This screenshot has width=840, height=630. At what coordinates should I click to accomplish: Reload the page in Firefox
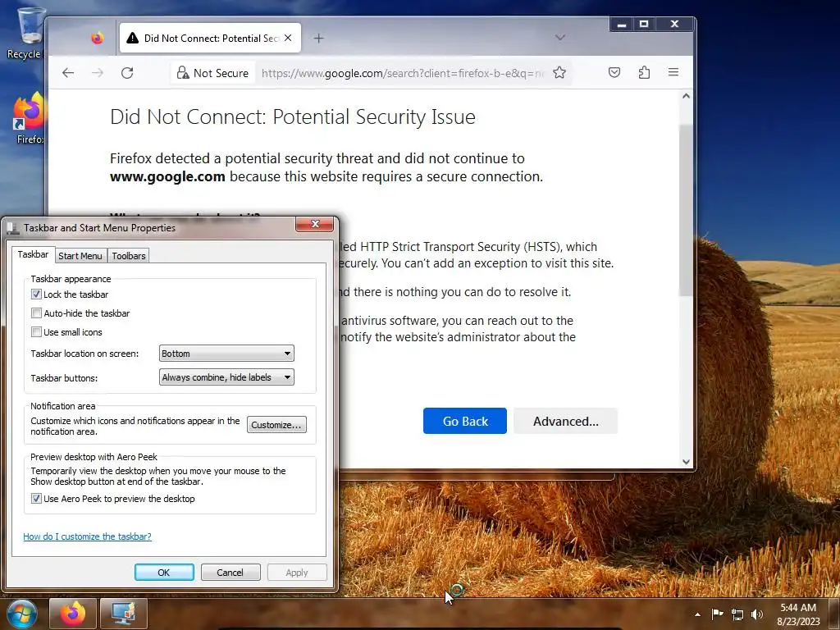127,73
